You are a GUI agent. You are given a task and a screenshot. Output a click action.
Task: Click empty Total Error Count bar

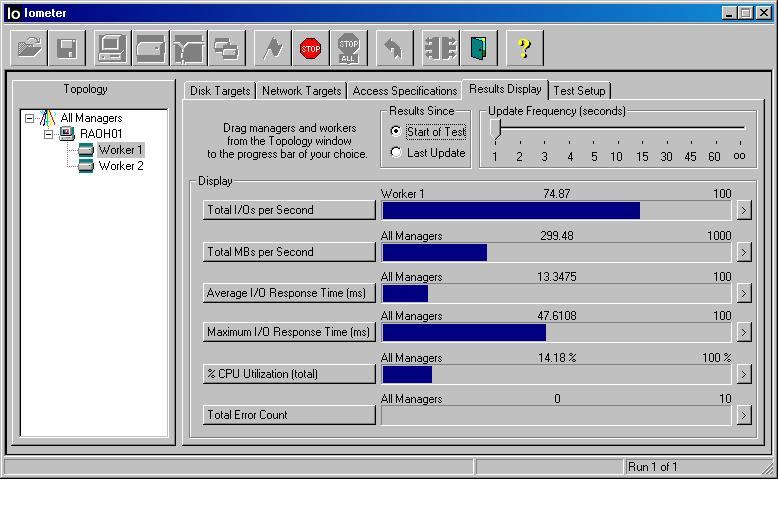click(556, 415)
